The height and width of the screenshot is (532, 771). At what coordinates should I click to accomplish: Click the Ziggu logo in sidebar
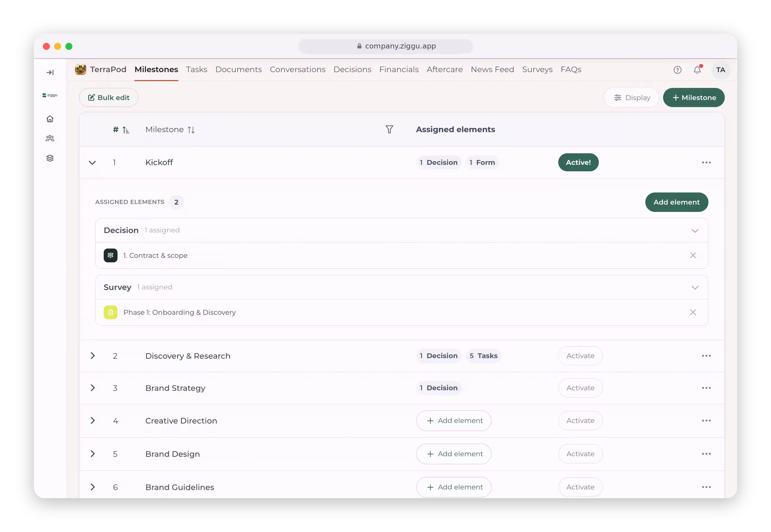pos(50,95)
